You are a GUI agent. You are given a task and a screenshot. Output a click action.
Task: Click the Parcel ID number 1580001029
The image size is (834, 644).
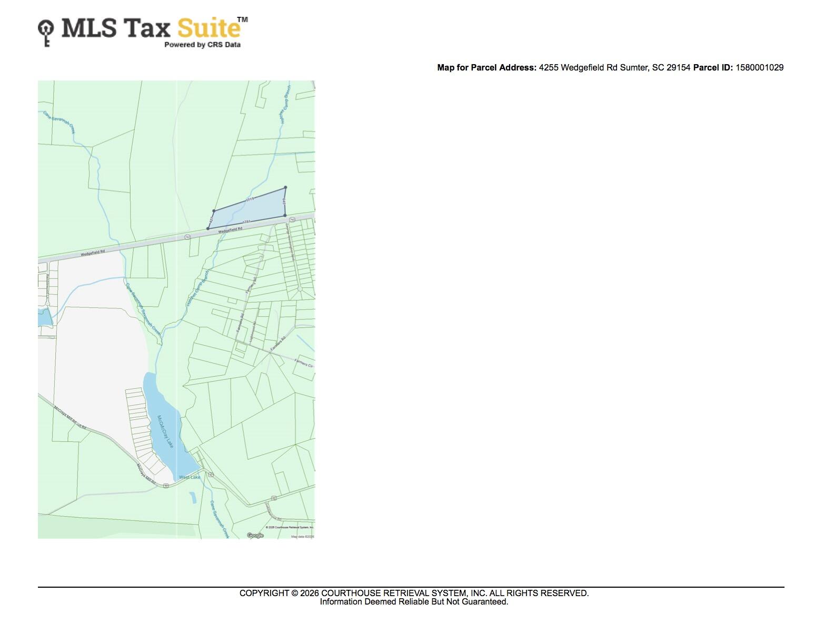coord(759,67)
